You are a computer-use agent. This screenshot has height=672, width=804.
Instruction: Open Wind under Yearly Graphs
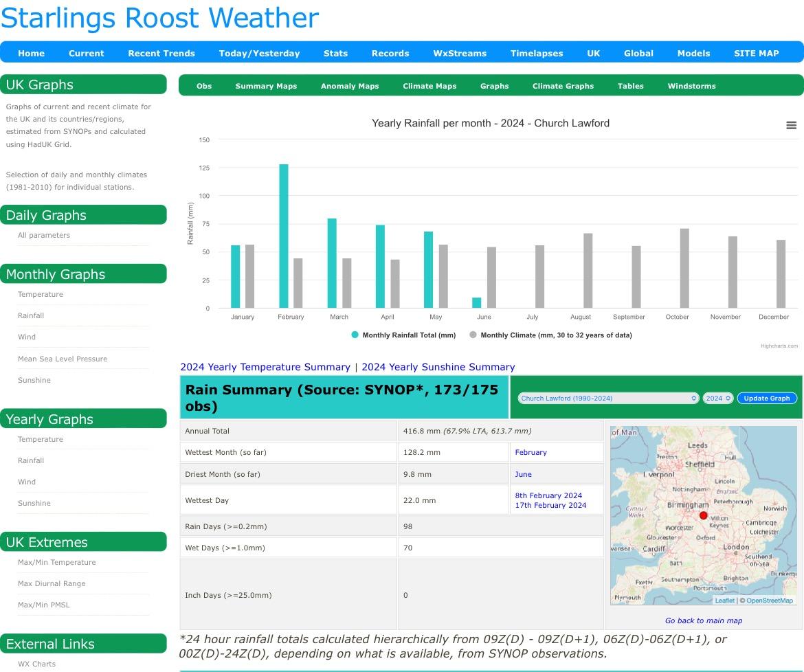[x=27, y=482]
